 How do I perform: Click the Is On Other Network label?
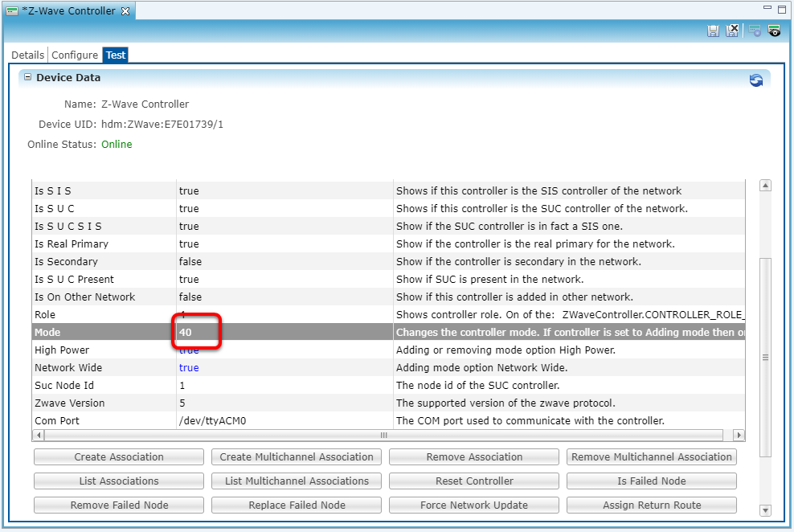tap(84, 297)
